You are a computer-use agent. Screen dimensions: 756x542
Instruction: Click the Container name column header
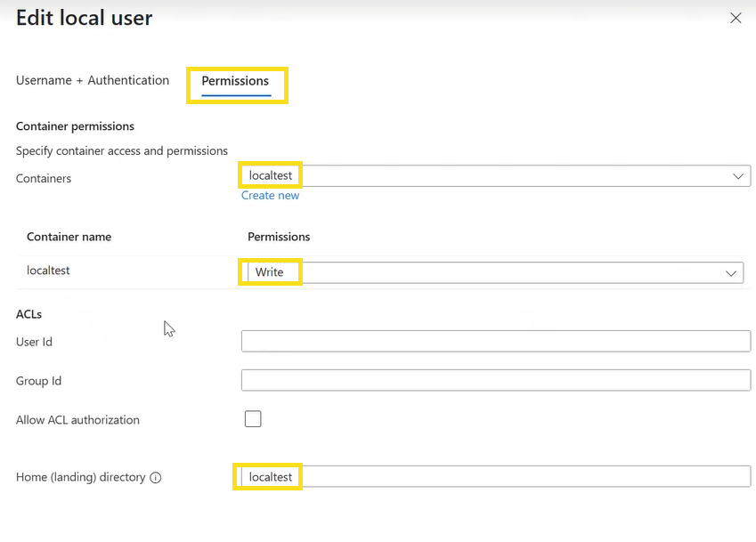(69, 237)
